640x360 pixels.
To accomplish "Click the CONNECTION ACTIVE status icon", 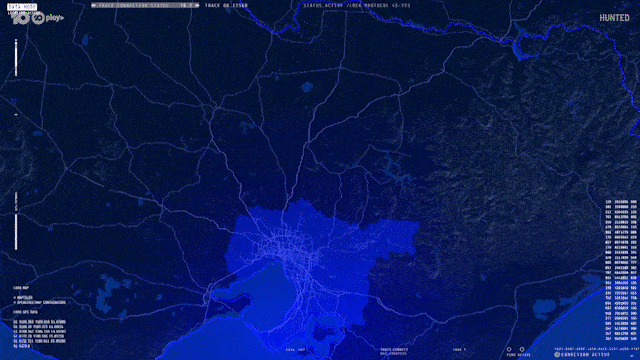I will [x=557, y=355].
